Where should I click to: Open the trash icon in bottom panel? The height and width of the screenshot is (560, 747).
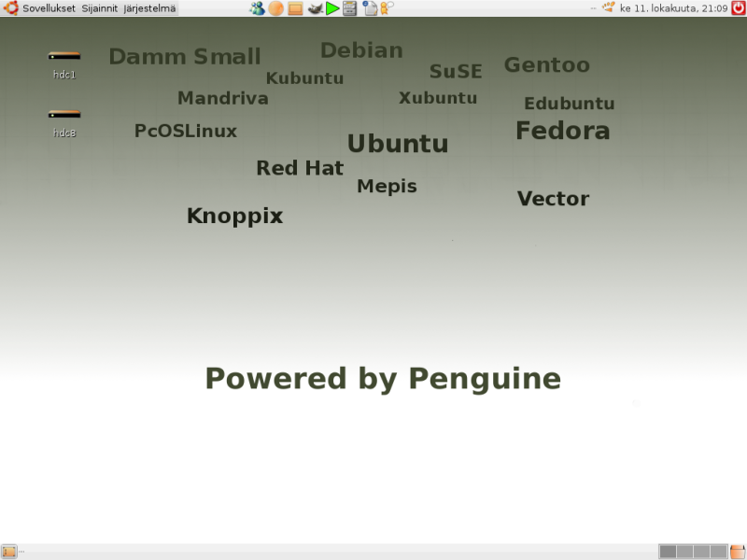[738, 552]
